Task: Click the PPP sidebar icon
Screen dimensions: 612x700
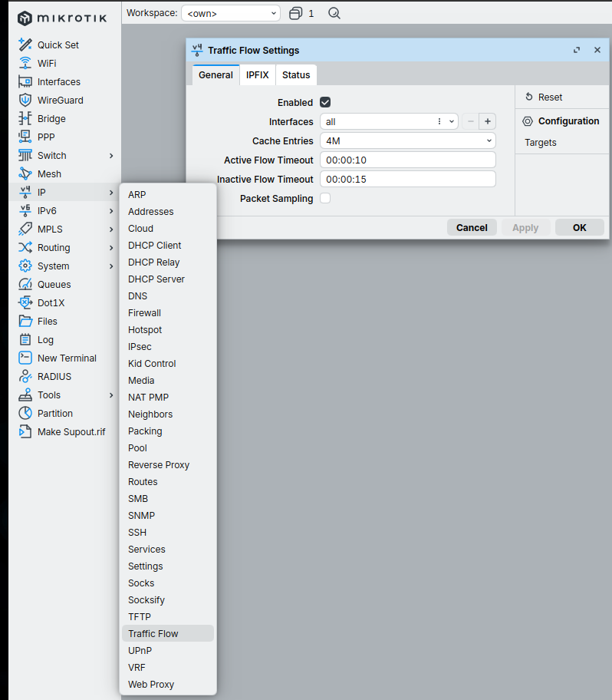Action: [x=25, y=137]
